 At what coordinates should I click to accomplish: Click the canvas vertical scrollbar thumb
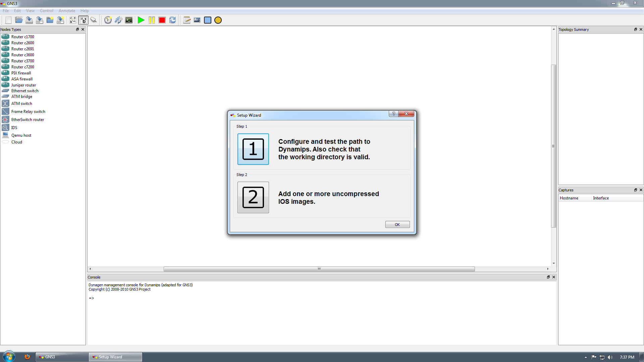point(554,146)
